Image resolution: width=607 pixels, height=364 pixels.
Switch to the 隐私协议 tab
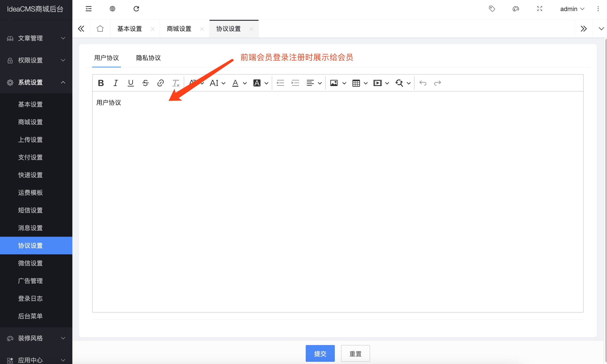pos(148,58)
